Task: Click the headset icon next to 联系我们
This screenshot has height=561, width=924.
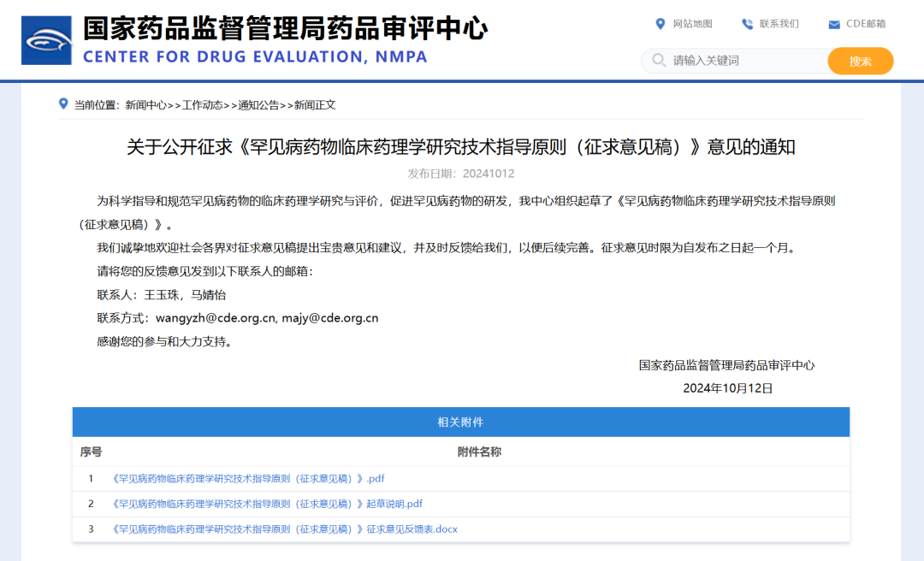Action: pos(749,25)
